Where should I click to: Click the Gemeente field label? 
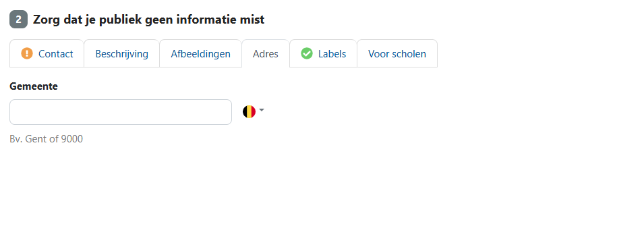(x=34, y=86)
